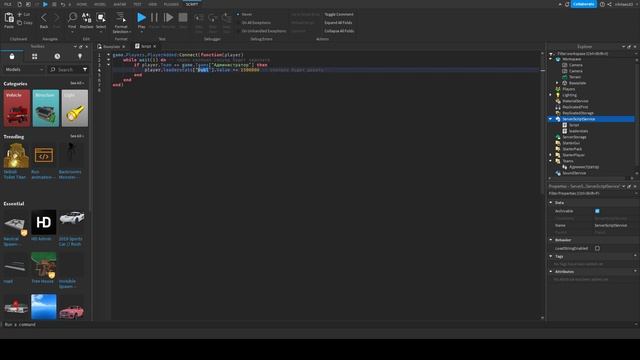The height and width of the screenshot is (360, 640).
Task: Select the Players item in Explorer
Action: (x=569, y=89)
